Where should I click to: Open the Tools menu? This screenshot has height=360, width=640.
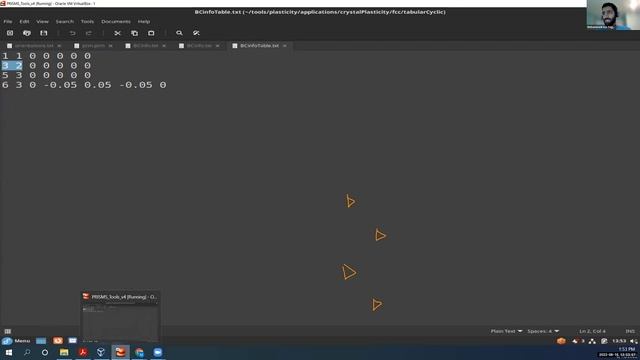(87, 21)
